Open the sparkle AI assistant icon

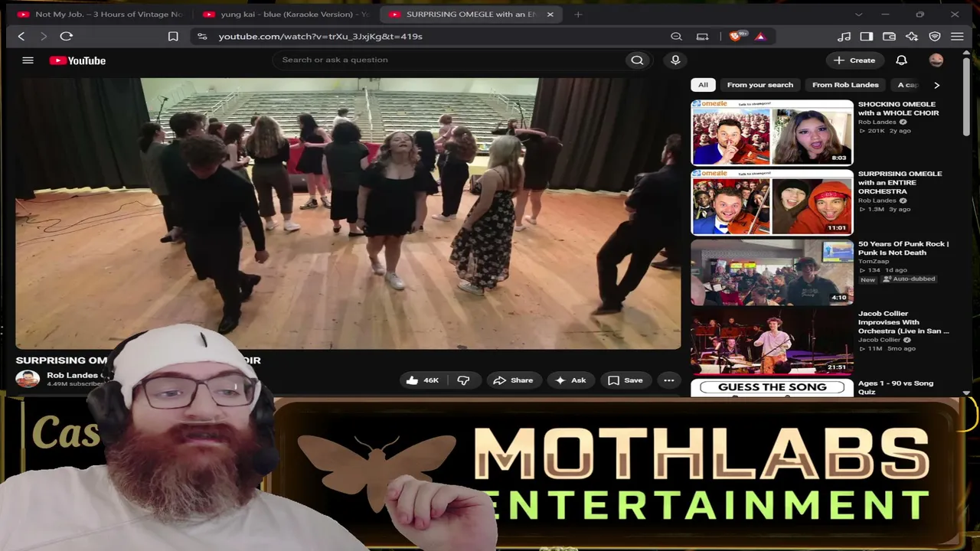pyautogui.click(x=912, y=36)
